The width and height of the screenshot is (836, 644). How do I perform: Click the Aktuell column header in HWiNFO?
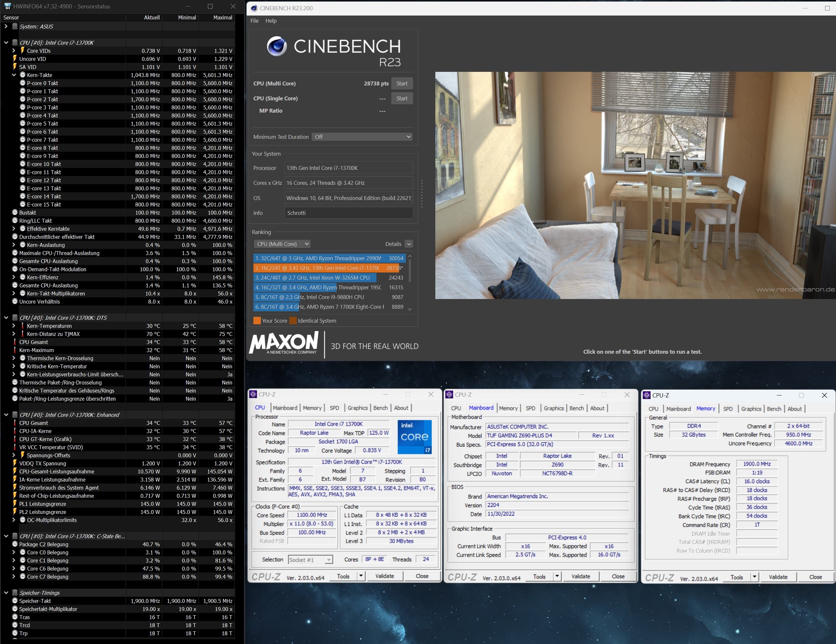[151, 17]
